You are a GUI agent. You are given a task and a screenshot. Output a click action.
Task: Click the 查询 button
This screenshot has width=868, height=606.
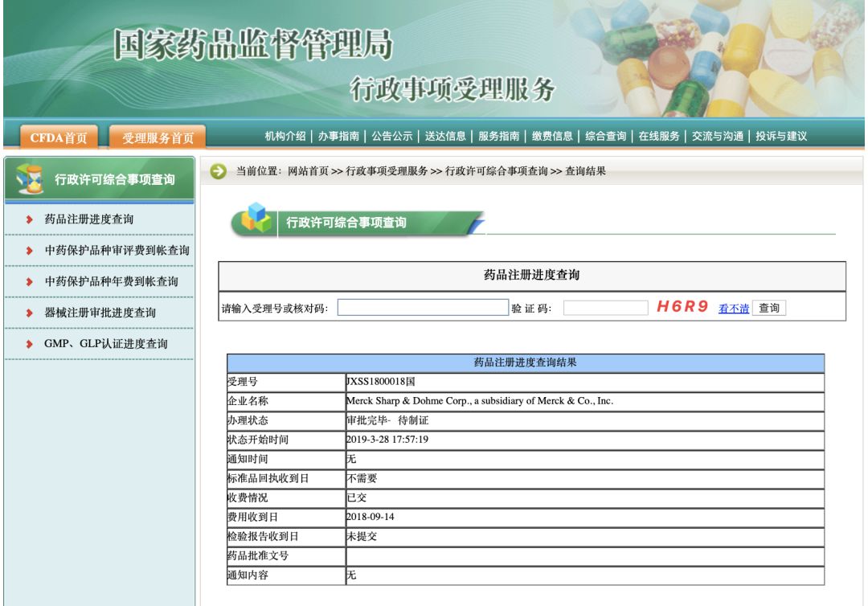(770, 308)
